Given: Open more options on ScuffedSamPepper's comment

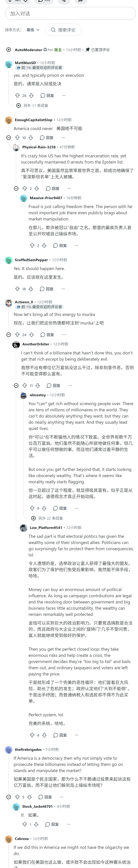Looking at the screenshot, I should [63, 289].
